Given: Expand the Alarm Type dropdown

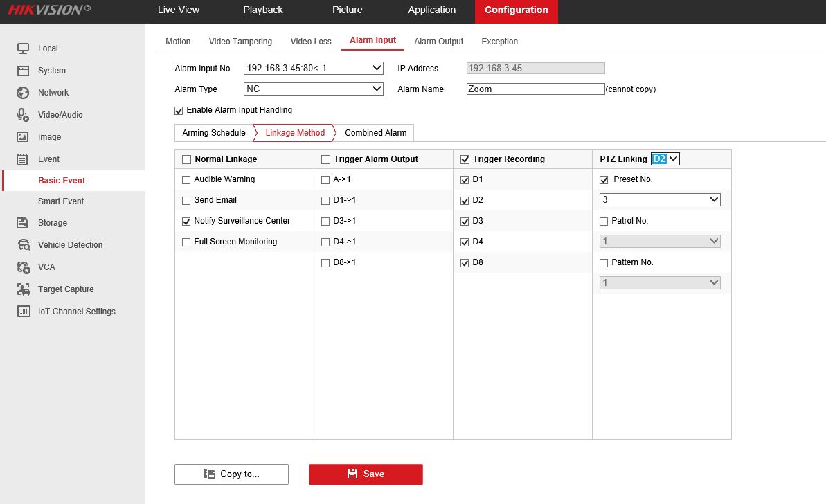Looking at the screenshot, I should (314, 89).
